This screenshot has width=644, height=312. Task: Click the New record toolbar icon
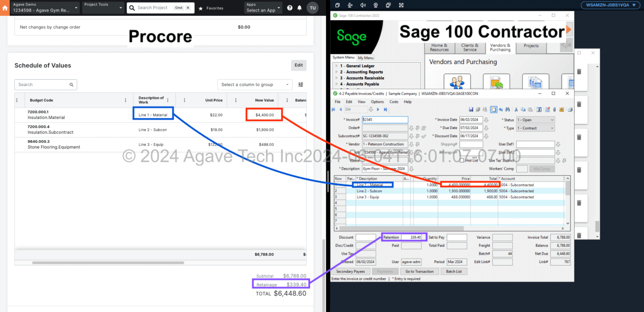point(494,109)
